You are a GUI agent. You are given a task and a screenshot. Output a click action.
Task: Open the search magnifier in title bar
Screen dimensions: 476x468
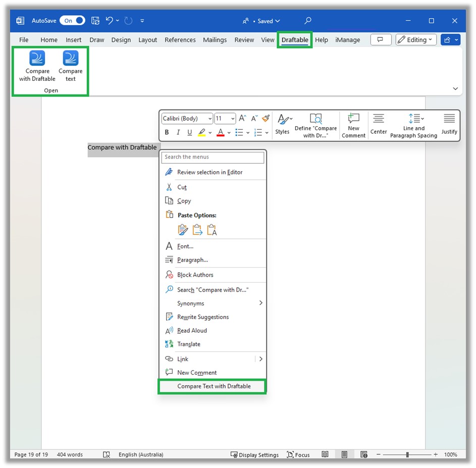pos(307,21)
